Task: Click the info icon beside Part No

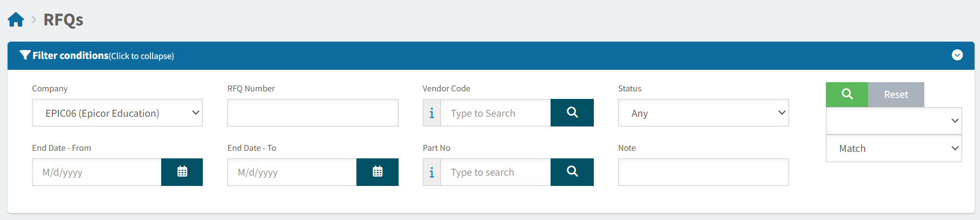Action: (x=432, y=172)
